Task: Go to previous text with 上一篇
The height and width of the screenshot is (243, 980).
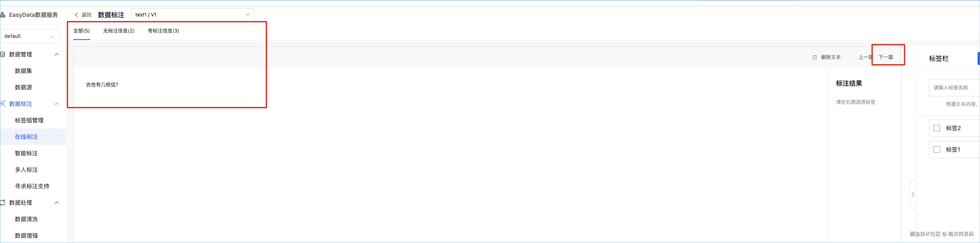Action: (x=865, y=57)
